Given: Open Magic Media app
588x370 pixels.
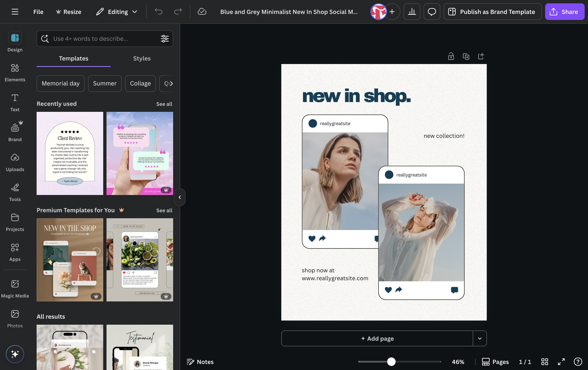Looking at the screenshot, I should (15, 289).
